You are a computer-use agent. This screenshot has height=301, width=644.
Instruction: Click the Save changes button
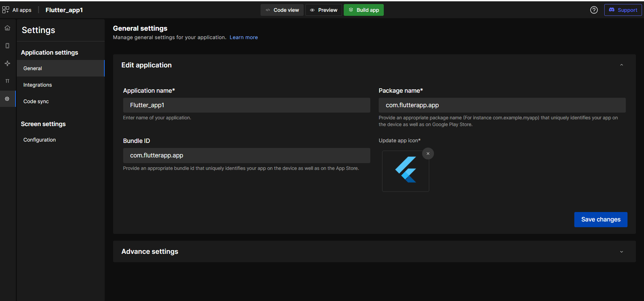click(600, 219)
